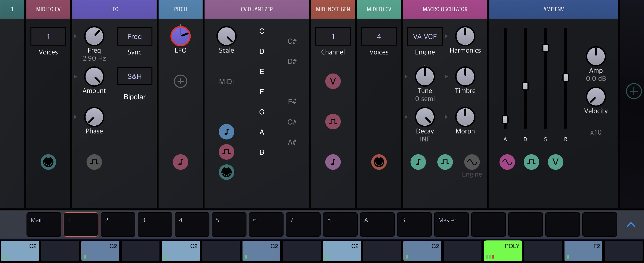Click the green gate jack in AMP ENV
644x263 pixels.
click(x=531, y=162)
